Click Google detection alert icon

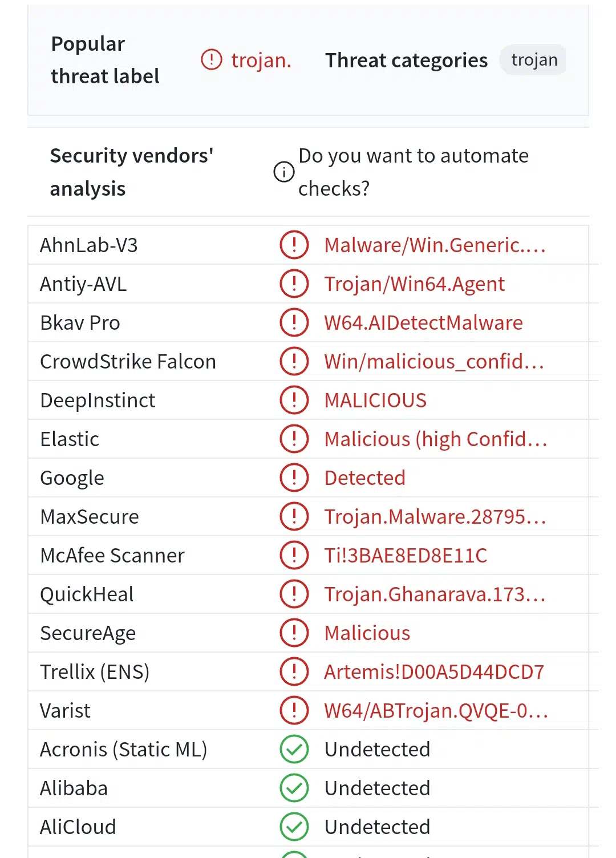(x=294, y=477)
